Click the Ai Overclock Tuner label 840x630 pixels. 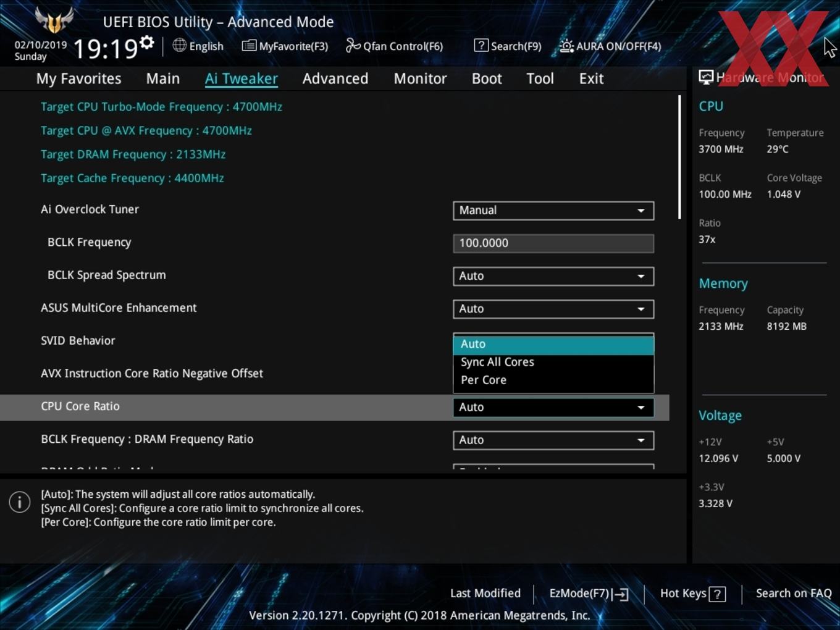click(90, 209)
